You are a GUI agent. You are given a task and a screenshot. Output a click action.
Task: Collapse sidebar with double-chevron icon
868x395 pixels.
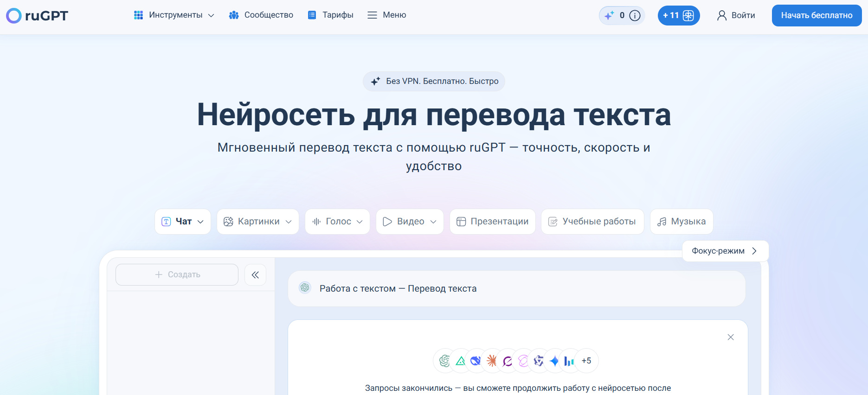click(x=255, y=275)
